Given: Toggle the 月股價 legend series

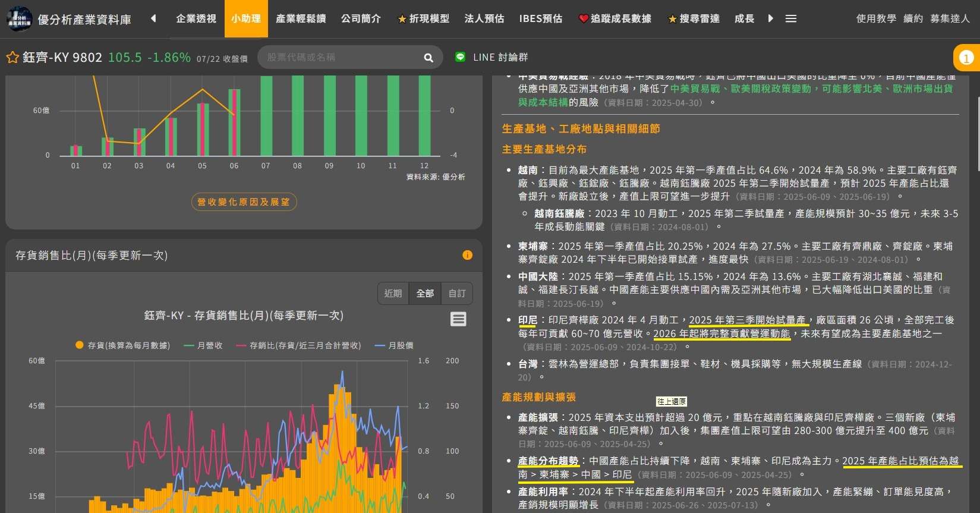Looking at the screenshot, I should click(394, 345).
